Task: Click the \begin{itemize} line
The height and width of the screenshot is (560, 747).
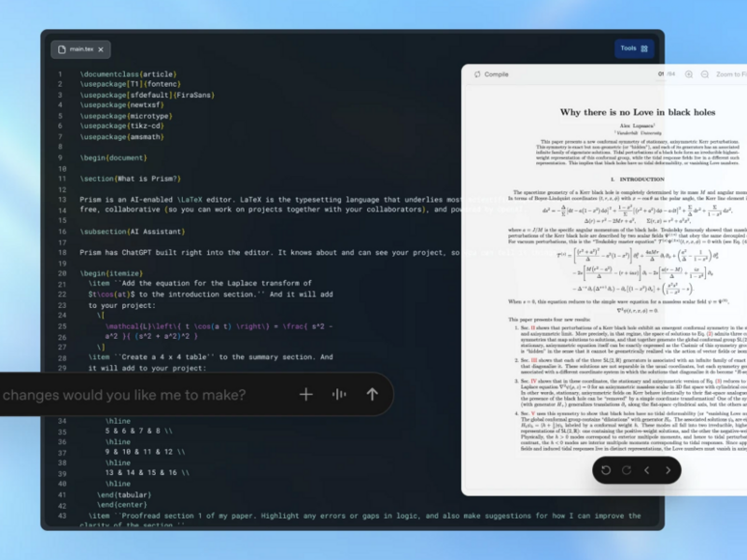Action: [111, 273]
